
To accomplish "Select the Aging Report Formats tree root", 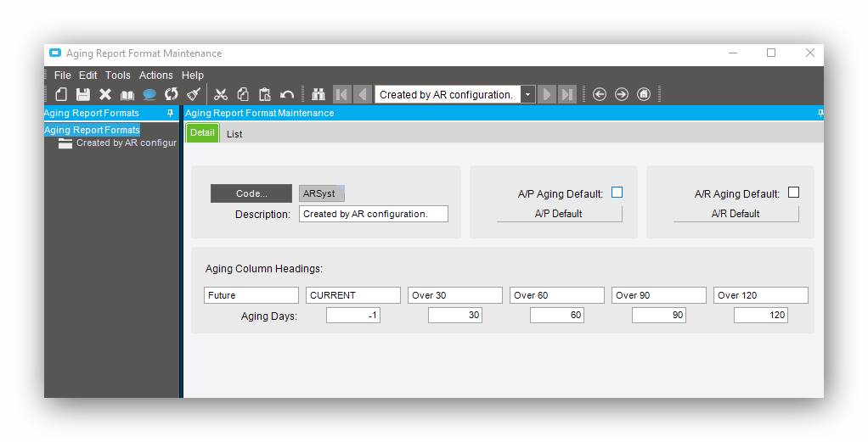I will tap(92, 130).
